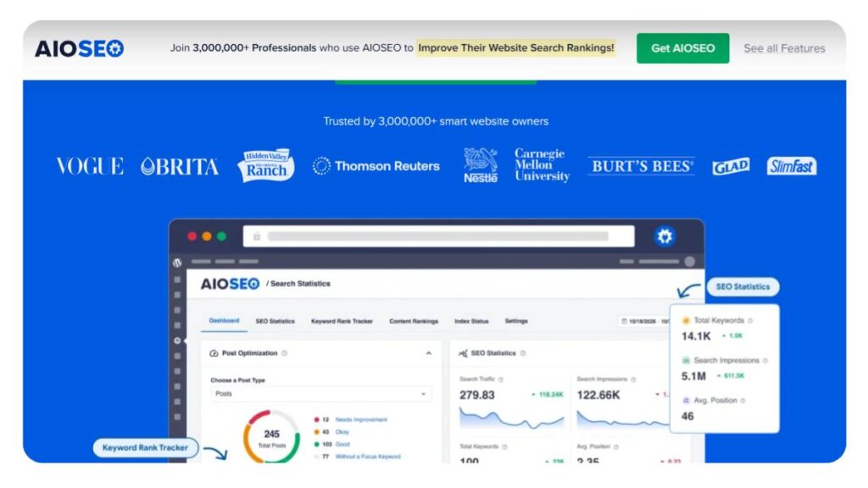Click the help icon beside Post Optimization
Viewport: 868px width, 488px height.
coord(285,353)
